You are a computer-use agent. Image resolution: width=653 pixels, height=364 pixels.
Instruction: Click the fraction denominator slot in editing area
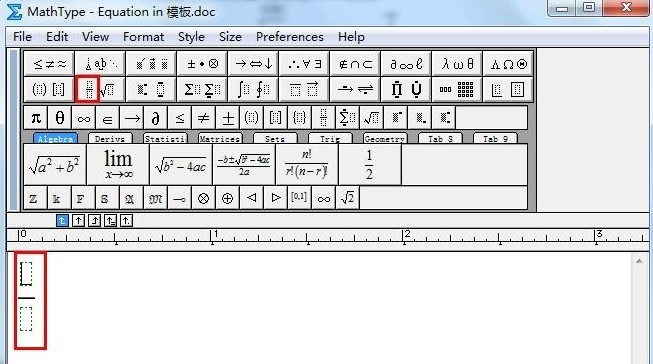pos(26,319)
